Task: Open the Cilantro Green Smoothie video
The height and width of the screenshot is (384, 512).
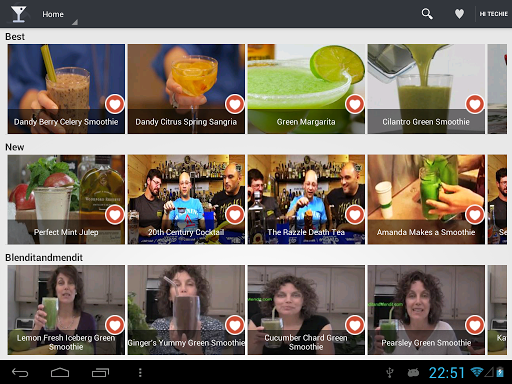Action: point(426,89)
